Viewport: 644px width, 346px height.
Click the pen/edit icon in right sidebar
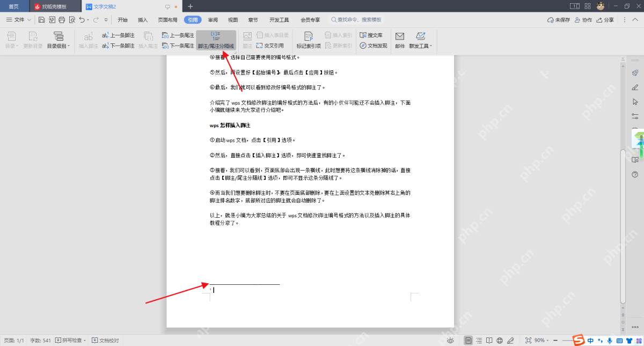(635, 87)
